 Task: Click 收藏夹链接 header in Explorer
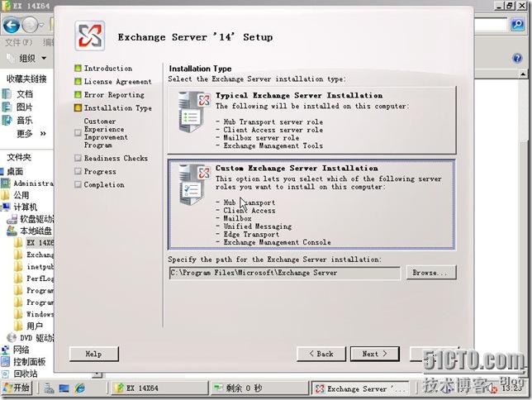tap(26, 79)
